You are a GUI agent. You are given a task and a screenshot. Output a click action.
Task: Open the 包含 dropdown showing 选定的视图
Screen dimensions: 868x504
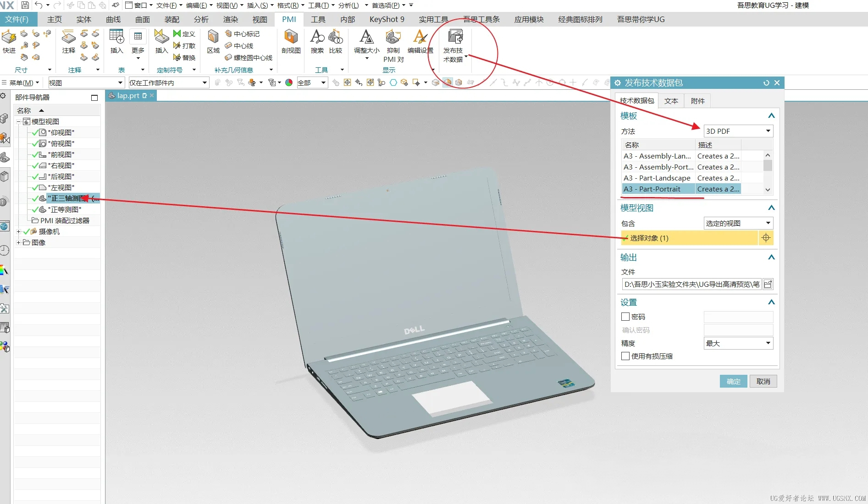pyautogui.click(x=739, y=223)
